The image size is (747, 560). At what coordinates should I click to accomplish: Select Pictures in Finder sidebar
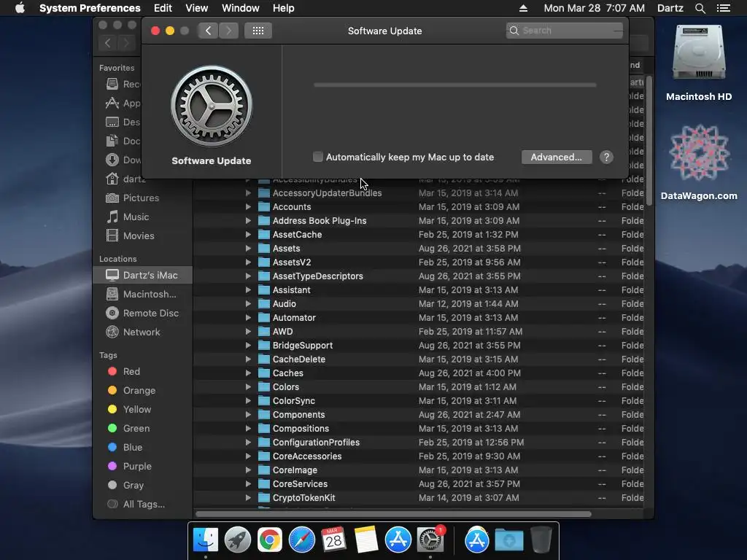(141, 198)
